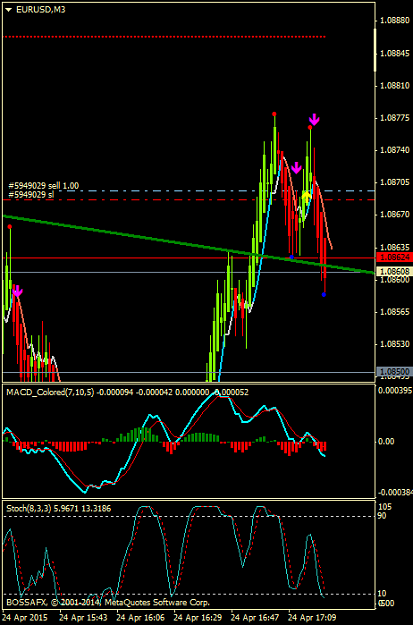Click the 1.08775 price scale label
Screen dimensions: 413x625
[x=395, y=118]
